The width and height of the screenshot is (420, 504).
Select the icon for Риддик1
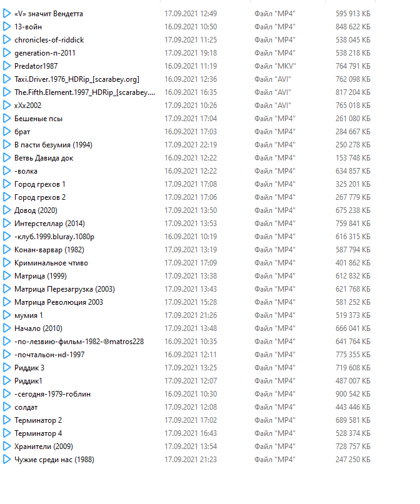[x=7, y=380]
